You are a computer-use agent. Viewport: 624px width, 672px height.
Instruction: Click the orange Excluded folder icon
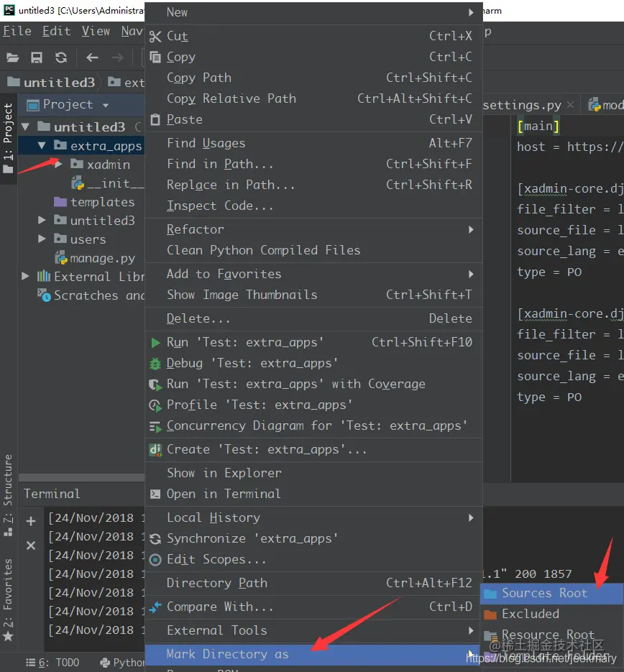point(490,615)
